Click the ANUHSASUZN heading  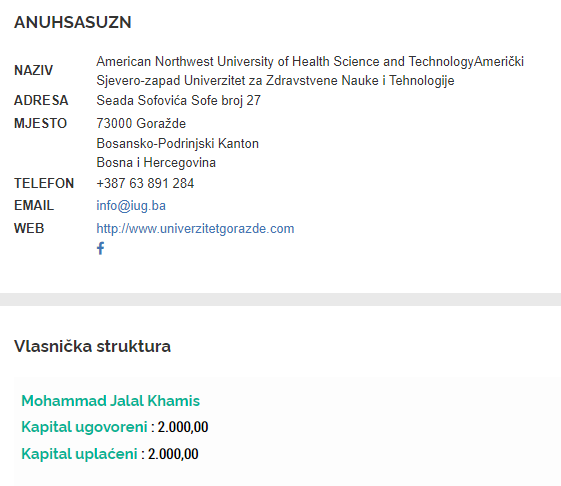coord(73,22)
